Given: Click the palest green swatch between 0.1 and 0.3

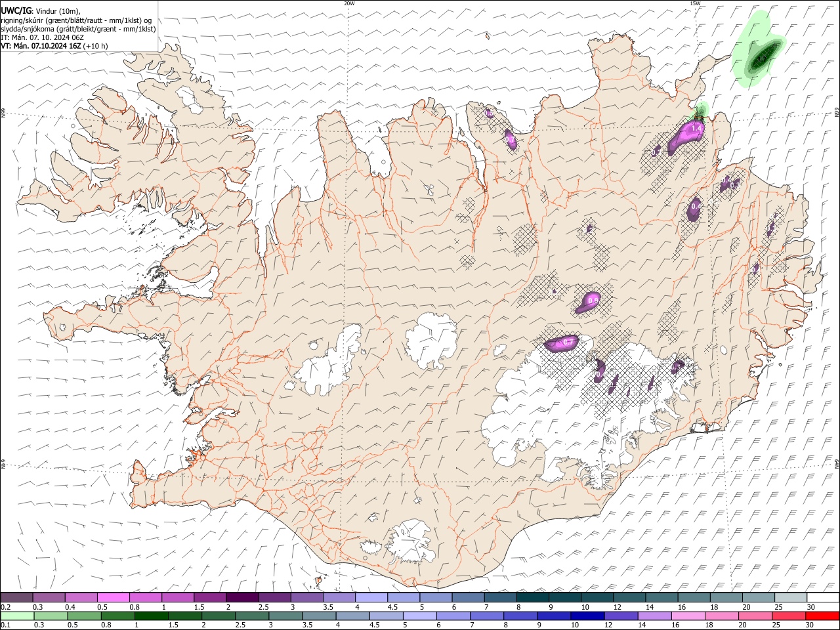Looking at the screenshot, I should point(18,616).
